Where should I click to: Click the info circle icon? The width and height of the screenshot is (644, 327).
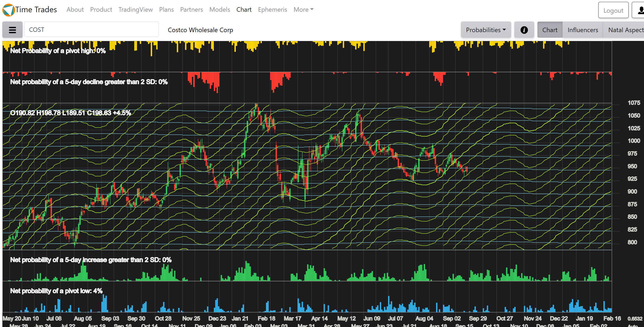coord(524,30)
